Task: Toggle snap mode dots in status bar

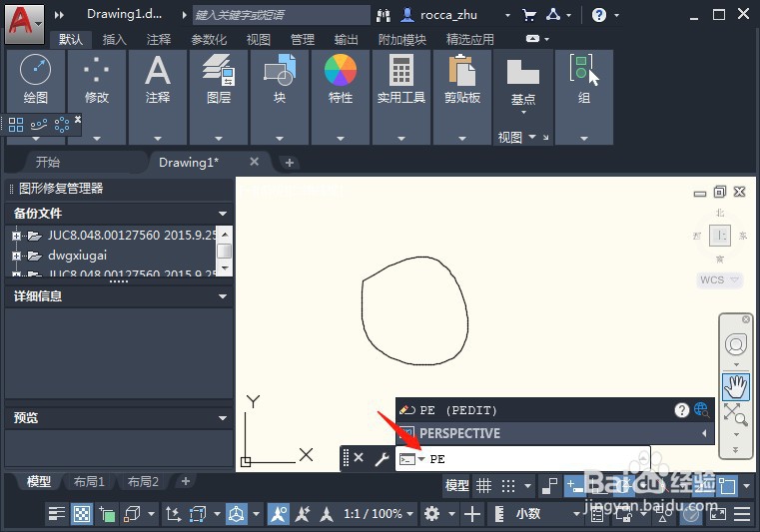Action: (x=508, y=485)
